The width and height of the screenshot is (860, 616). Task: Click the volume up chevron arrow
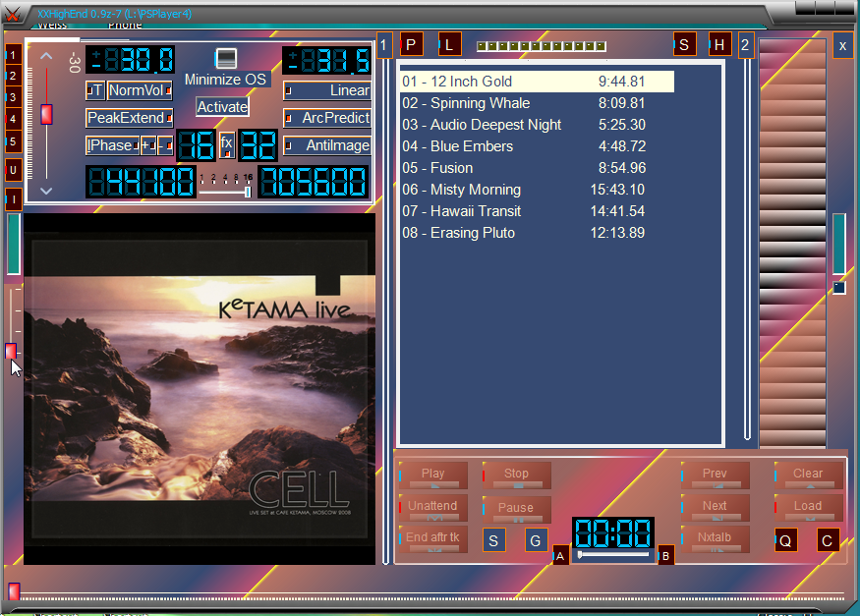coord(46,56)
